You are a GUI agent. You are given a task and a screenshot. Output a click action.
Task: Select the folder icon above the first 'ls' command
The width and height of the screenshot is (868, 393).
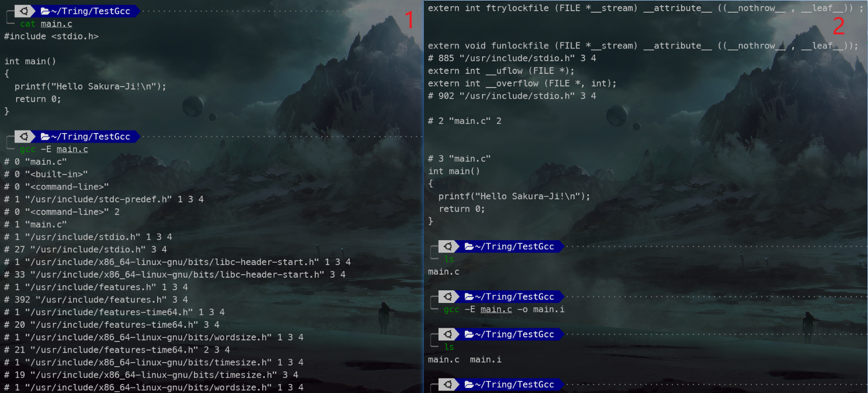click(x=469, y=246)
